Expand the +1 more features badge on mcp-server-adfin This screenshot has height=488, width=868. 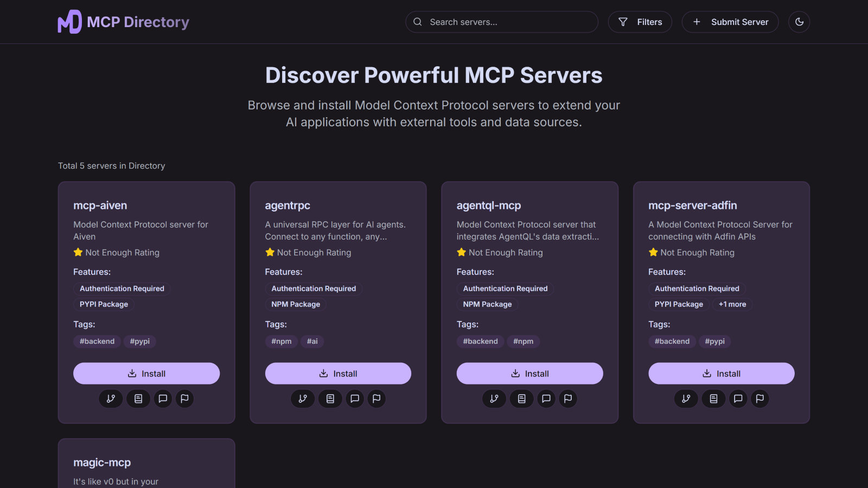[732, 304]
